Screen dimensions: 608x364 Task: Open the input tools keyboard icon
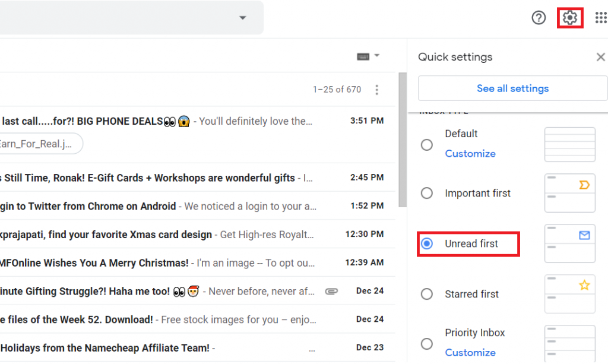[x=364, y=56]
